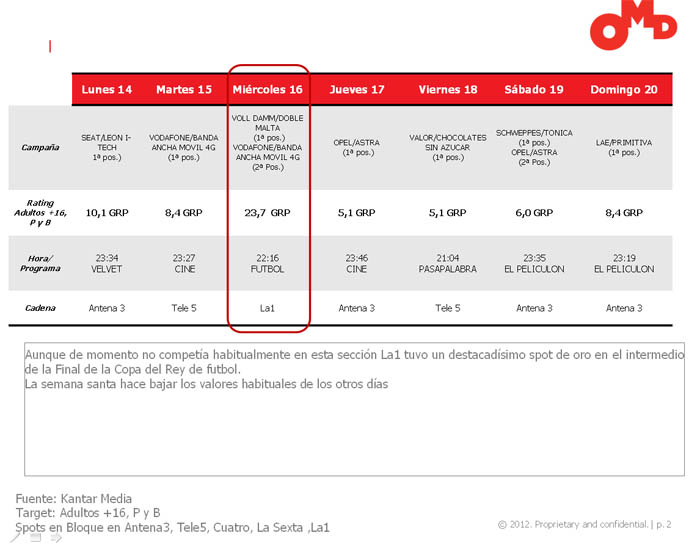
Task: Click the 'La semana santa hace bajar' sentence
Action: [206, 384]
